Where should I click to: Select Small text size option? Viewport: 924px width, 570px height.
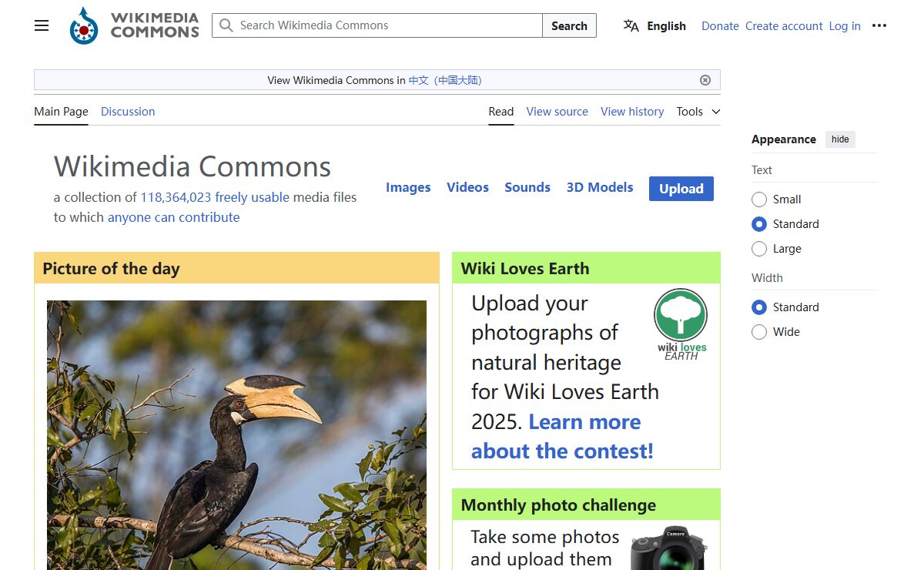pyautogui.click(x=759, y=199)
